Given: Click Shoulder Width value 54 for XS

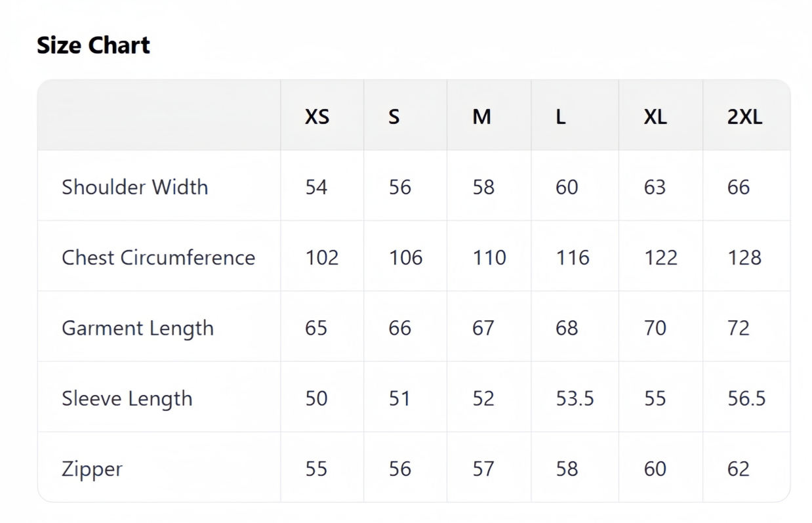Looking at the screenshot, I should [x=316, y=187].
